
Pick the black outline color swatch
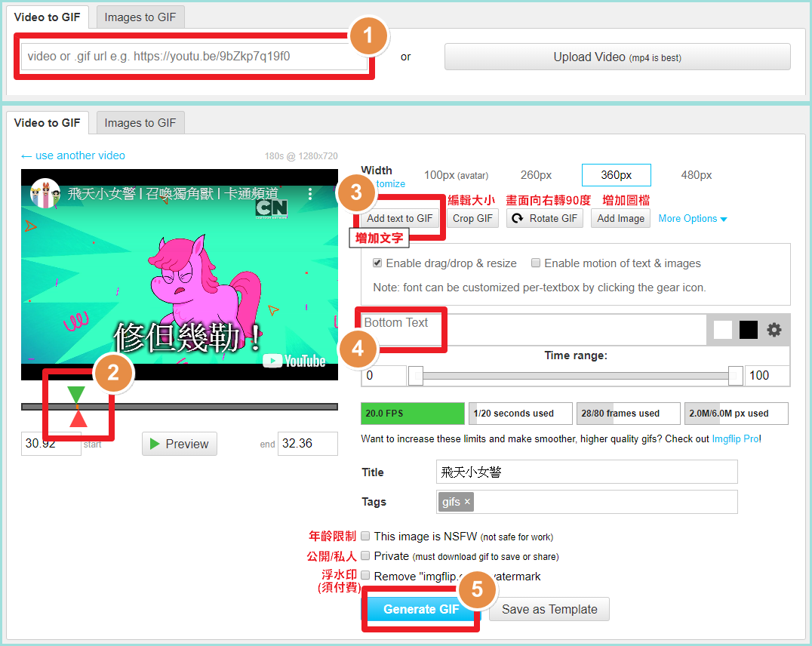coord(749,330)
